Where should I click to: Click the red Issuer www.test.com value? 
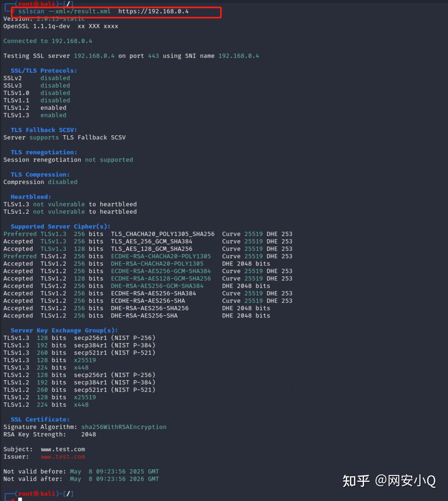pyautogui.click(x=63, y=457)
